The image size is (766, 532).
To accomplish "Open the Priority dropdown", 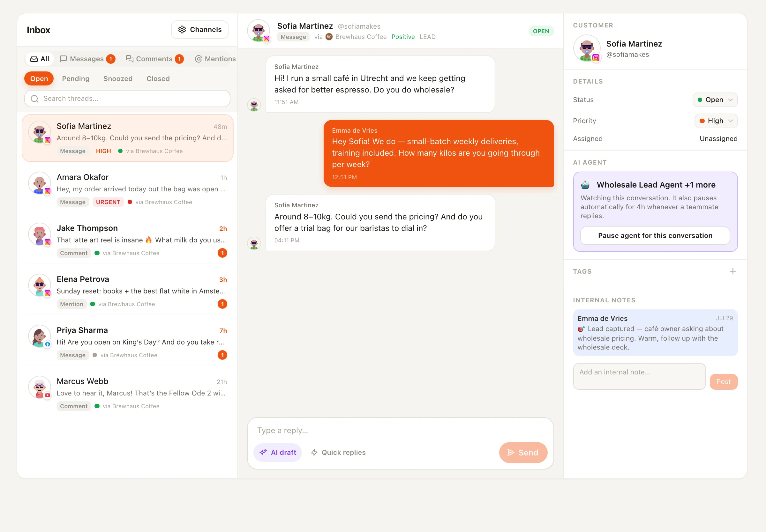I will point(716,121).
